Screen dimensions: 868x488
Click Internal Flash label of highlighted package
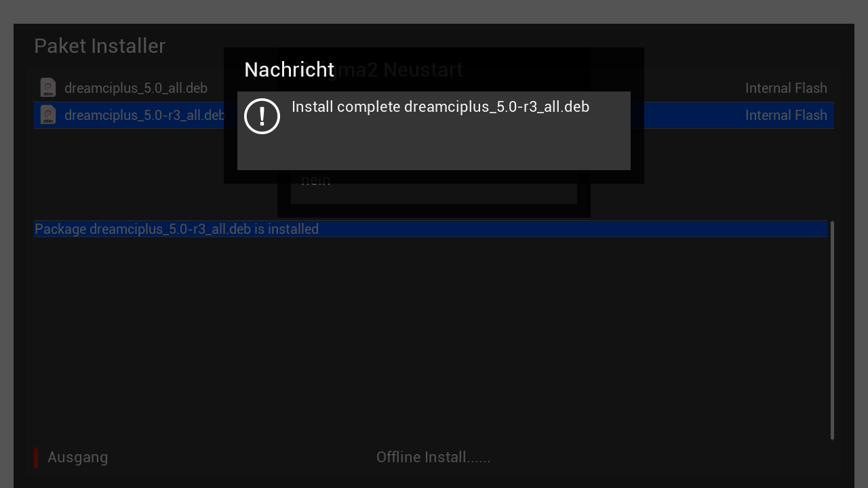[786, 115]
